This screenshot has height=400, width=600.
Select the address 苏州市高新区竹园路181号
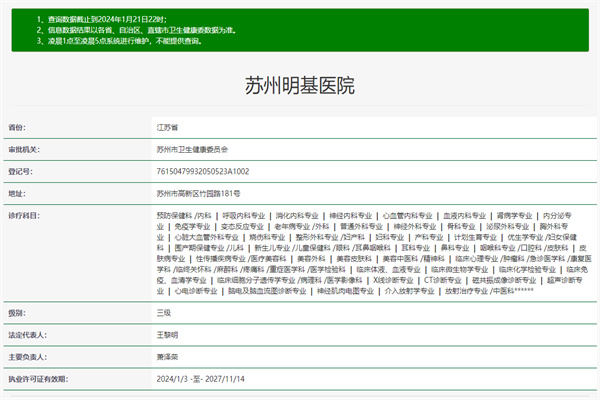point(198,194)
